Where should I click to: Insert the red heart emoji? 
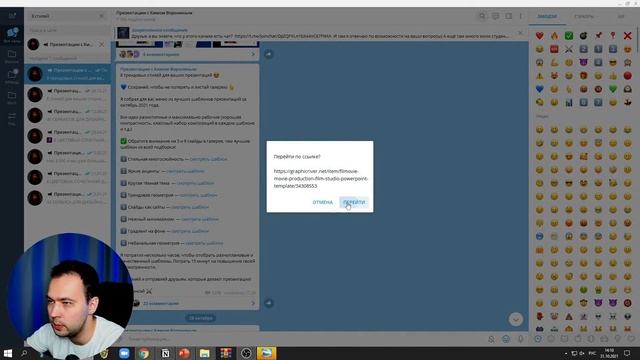540,36
